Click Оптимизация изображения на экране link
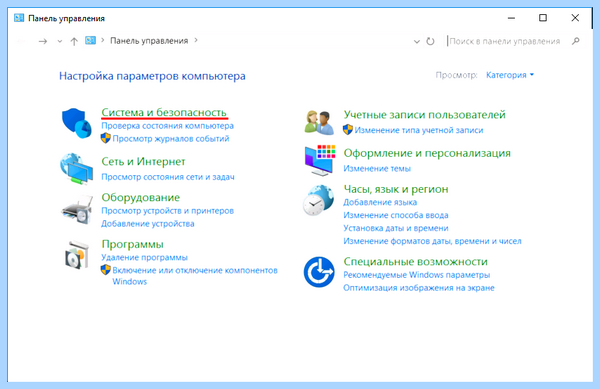This screenshot has width=600, height=389. [419, 288]
